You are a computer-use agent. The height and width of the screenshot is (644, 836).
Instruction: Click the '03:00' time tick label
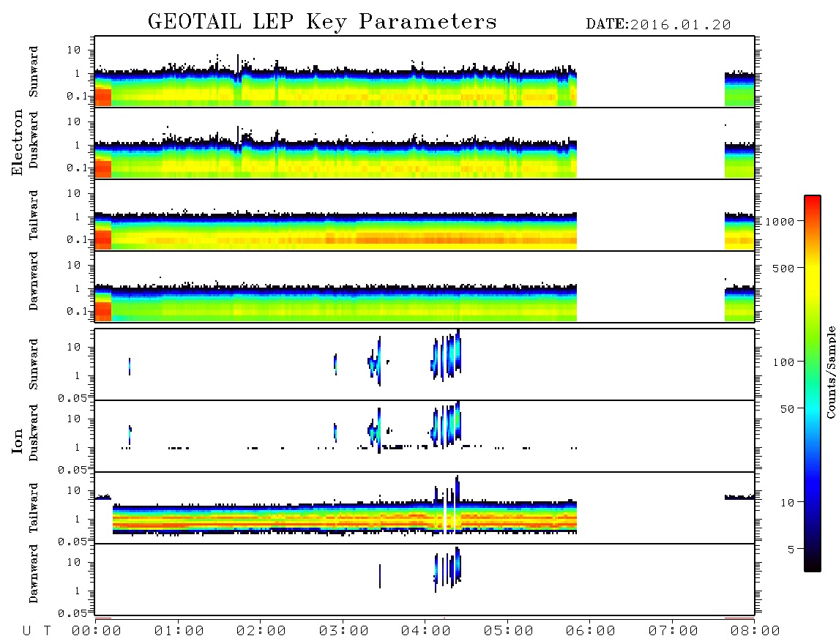[343, 632]
